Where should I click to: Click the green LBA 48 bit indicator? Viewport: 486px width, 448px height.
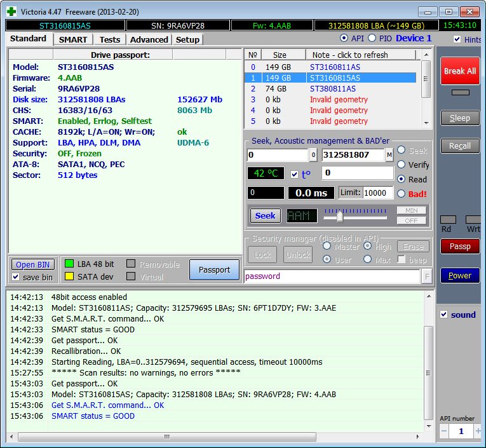(x=69, y=264)
